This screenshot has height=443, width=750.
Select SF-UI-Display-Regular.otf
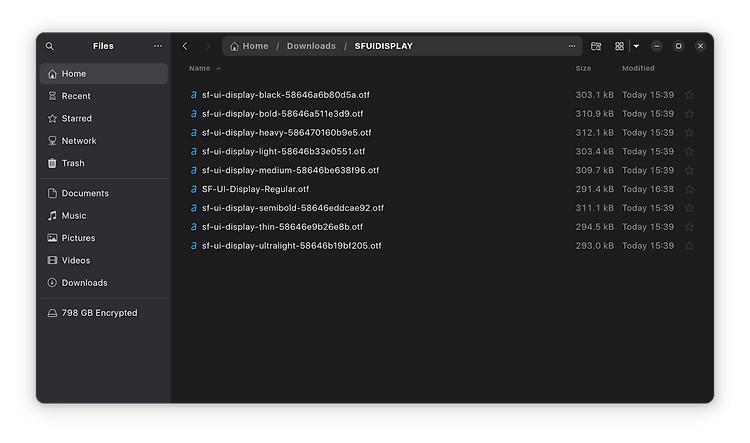(x=255, y=189)
